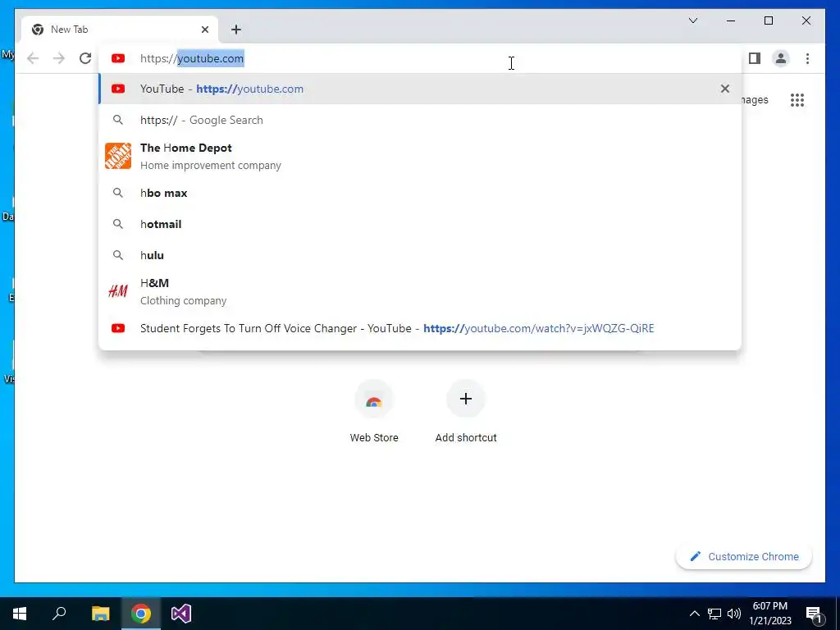The width and height of the screenshot is (840, 630).
Task: Open the side panel icon
Action: tap(755, 58)
